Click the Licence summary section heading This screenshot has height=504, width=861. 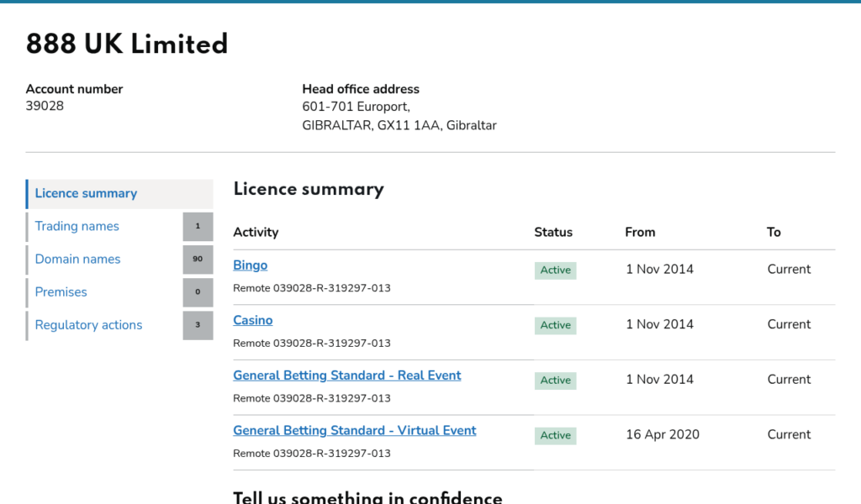(309, 189)
